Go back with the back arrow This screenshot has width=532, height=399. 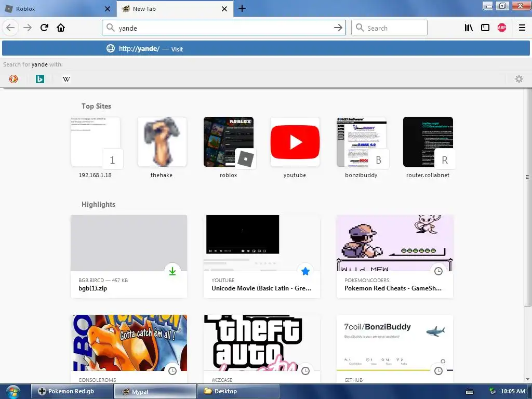click(10, 28)
